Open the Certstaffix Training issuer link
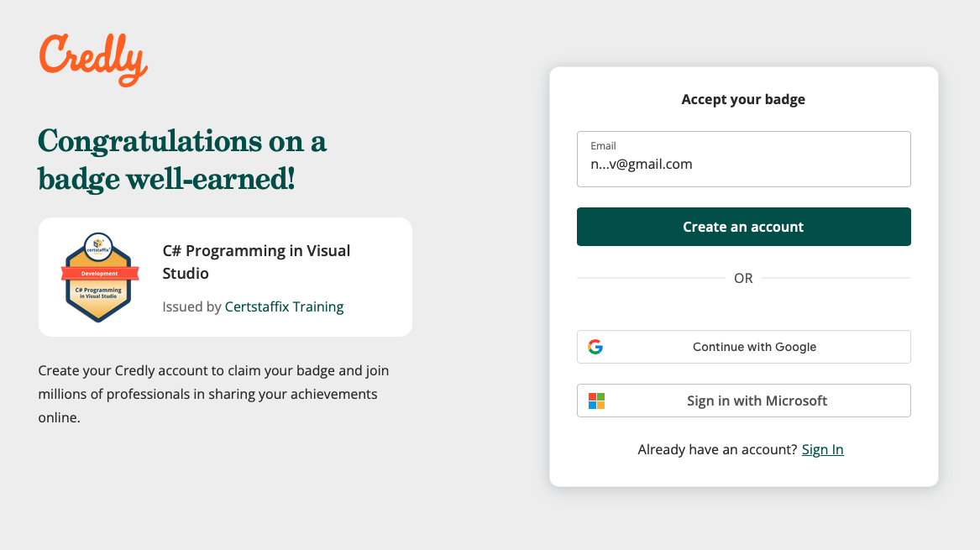Viewport: 980px width, 550px height. coord(284,306)
